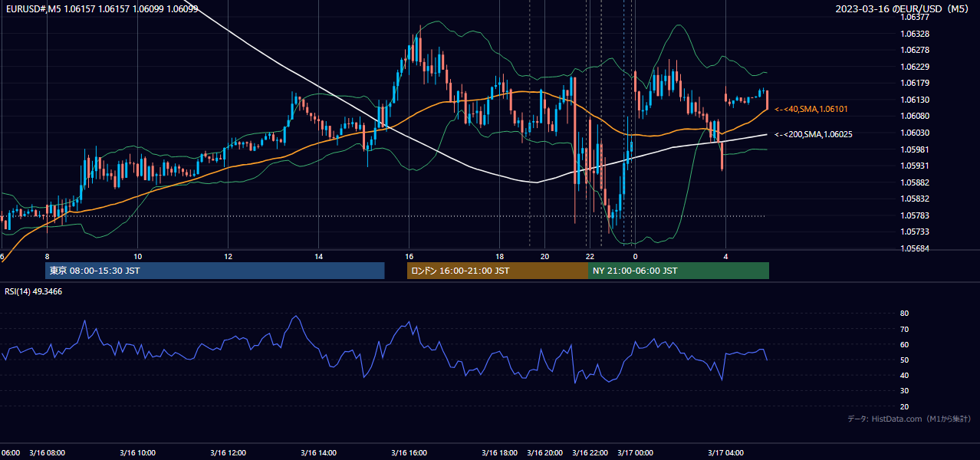Viewport: 980px width, 460px height.
Task: Click the 1.06080 price axis label
Action: click(x=915, y=117)
